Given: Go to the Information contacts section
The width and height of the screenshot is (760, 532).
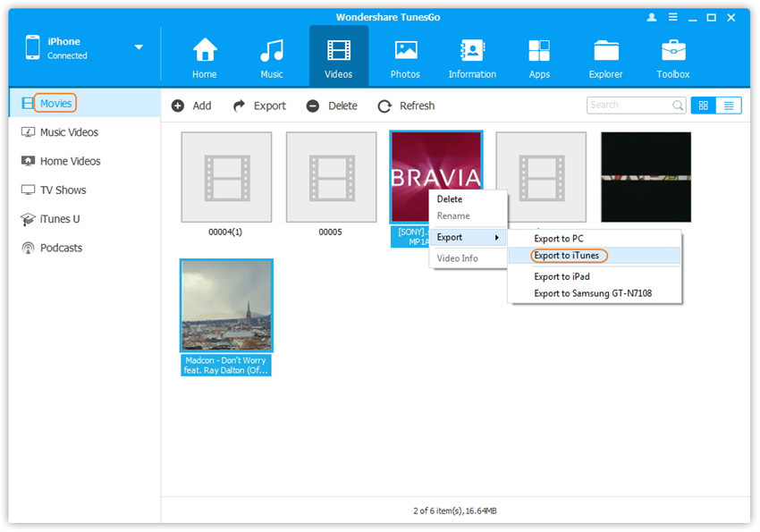Looking at the screenshot, I should pyautogui.click(x=472, y=51).
